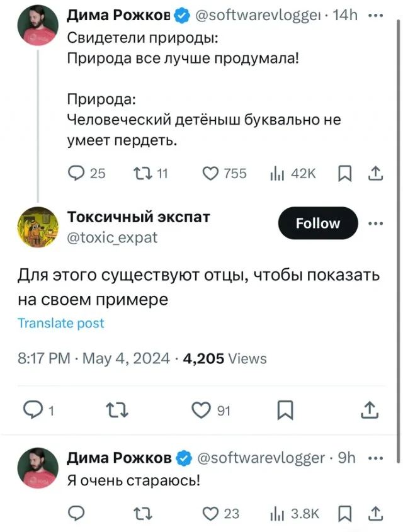Share the top Дима Рожков post
Screen dimensions: 403x532
coord(375,173)
